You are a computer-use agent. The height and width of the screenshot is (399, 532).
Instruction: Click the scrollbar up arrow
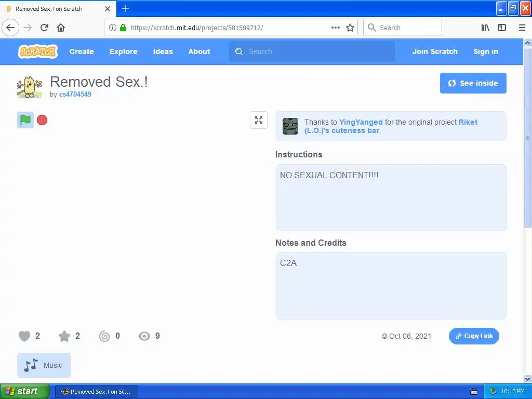pyautogui.click(x=527, y=43)
